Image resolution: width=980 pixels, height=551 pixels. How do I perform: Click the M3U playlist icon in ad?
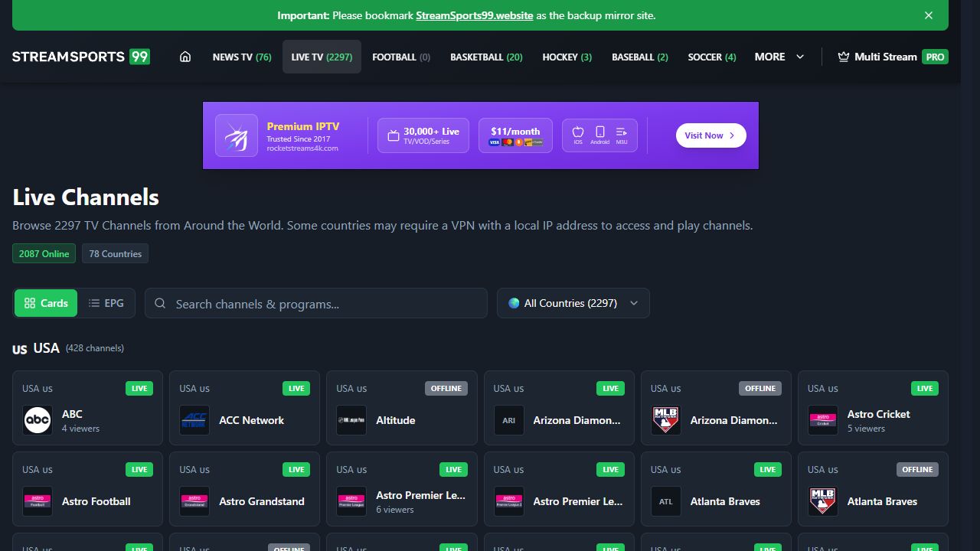622,132
